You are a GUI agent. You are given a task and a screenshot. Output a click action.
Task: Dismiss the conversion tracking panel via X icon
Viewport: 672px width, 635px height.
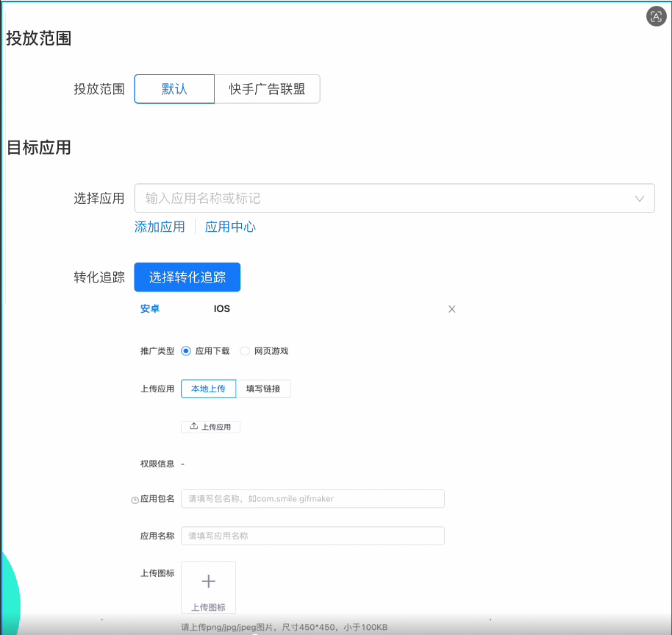pos(451,309)
